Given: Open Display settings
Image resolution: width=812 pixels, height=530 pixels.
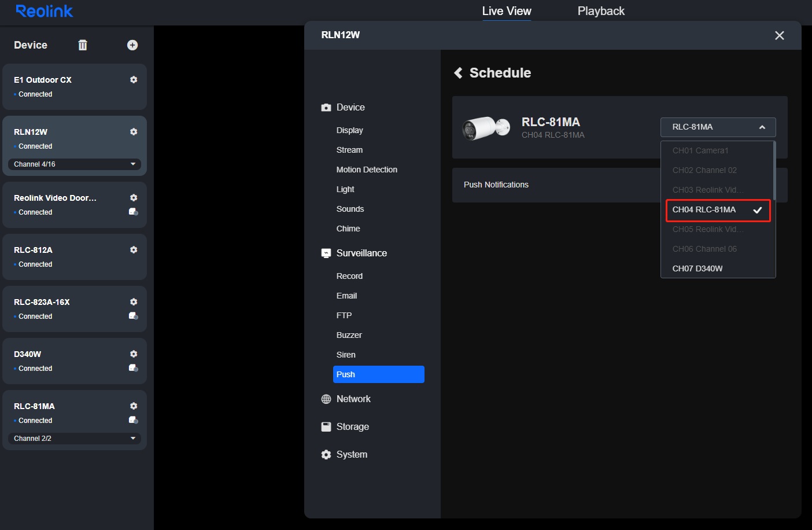Looking at the screenshot, I should (350, 130).
